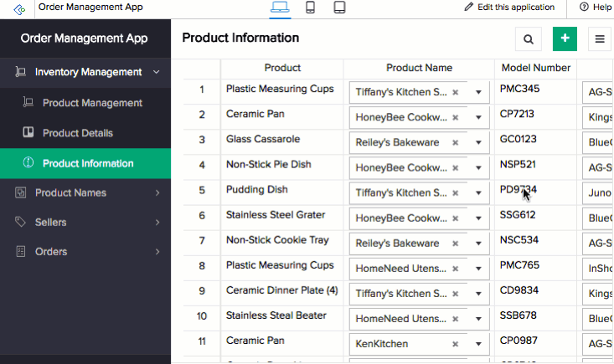Viewport: 614px width, 364px height.
Task: Click the Help question mark icon
Action: pos(584,8)
